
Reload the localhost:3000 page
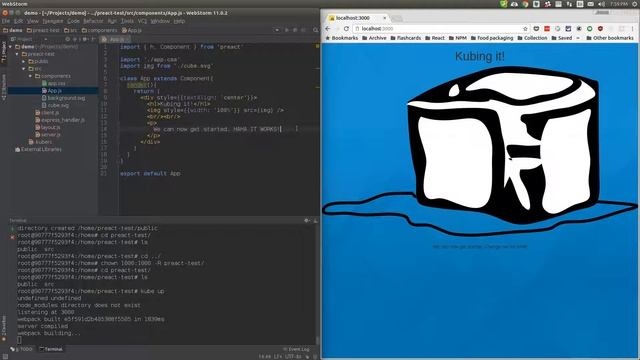tap(346, 29)
